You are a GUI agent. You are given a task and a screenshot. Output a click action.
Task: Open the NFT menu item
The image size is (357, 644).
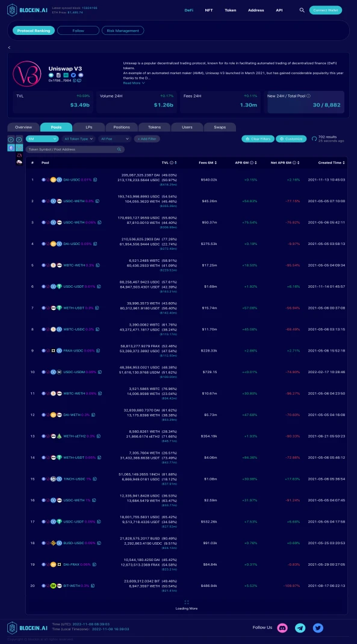click(209, 10)
